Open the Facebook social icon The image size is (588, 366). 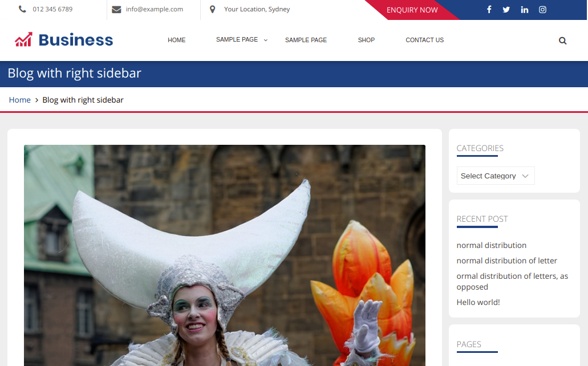point(489,9)
